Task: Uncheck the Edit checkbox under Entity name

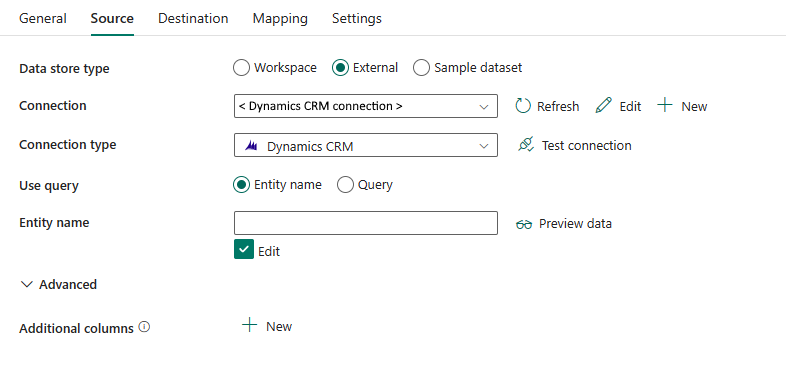Action: click(x=244, y=250)
